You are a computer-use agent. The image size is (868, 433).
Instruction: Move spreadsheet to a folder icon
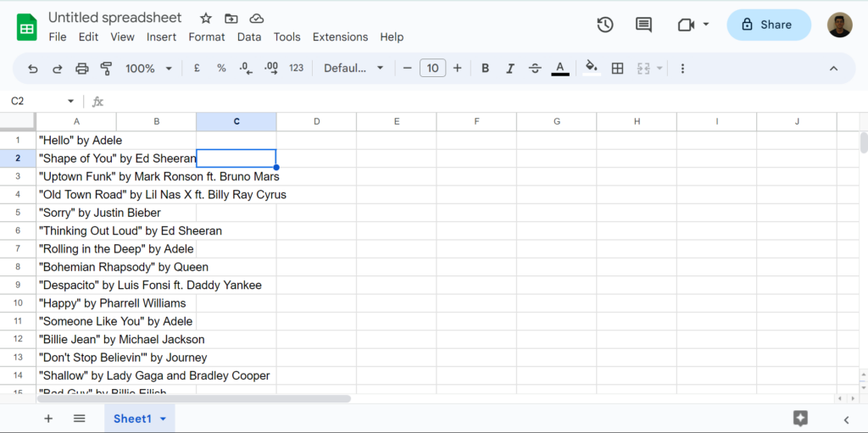coord(231,19)
